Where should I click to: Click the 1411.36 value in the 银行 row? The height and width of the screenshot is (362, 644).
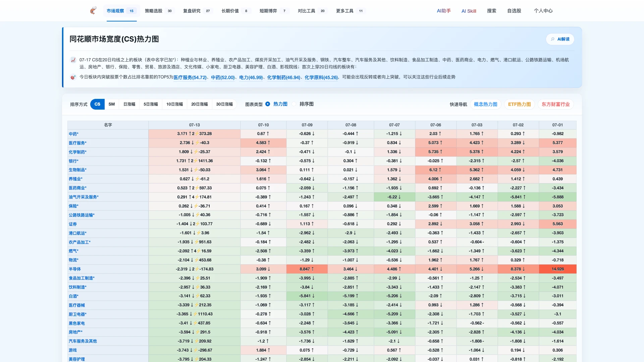point(206,161)
